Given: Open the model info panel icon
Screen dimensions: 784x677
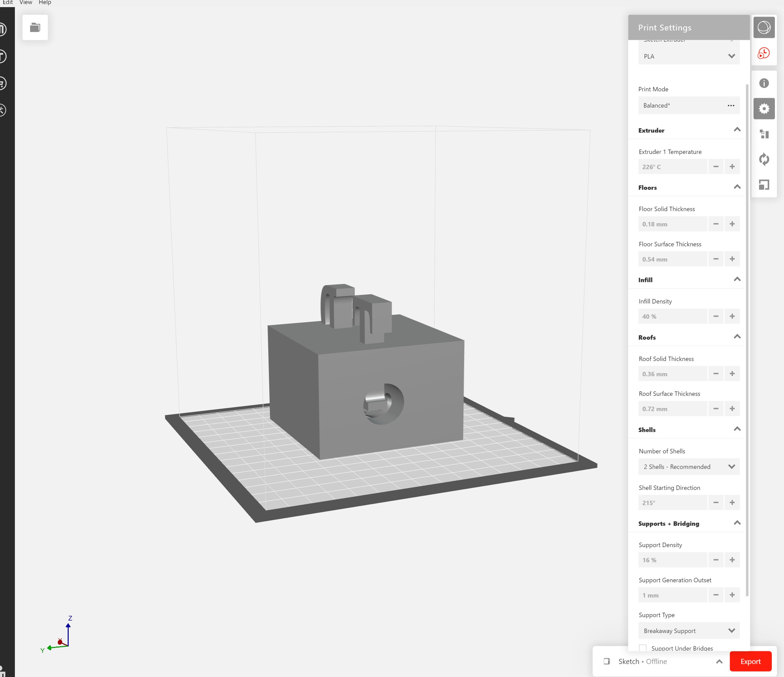Looking at the screenshot, I should click(764, 83).
